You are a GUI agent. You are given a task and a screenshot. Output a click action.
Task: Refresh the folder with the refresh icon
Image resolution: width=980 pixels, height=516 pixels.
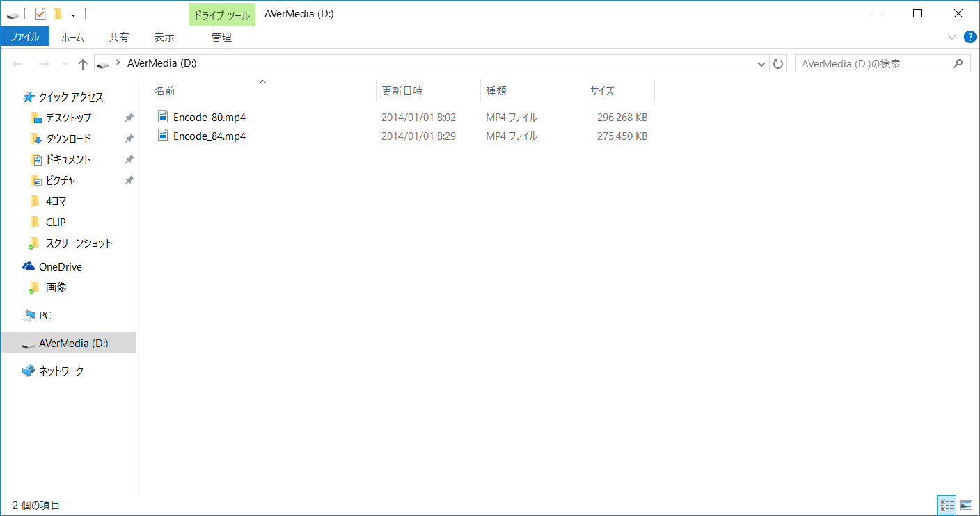pos(778,64)
